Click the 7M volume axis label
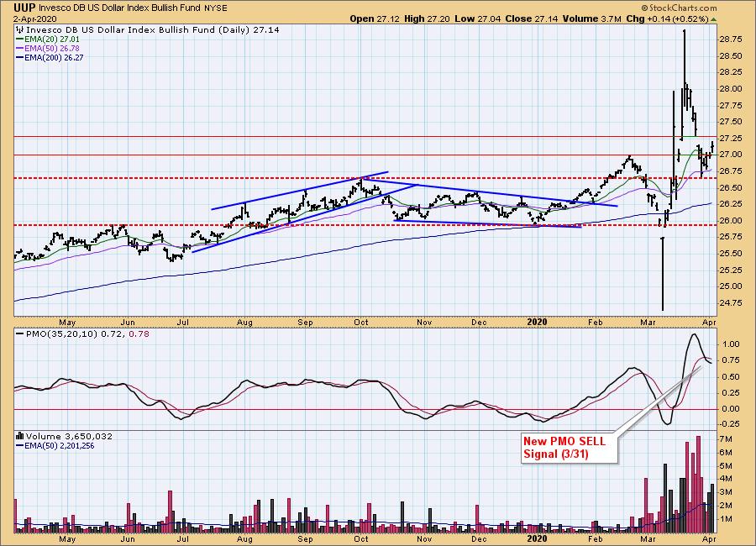Viewport: 756px width, 546px height. pyautogui.click(x=727, y=439)
